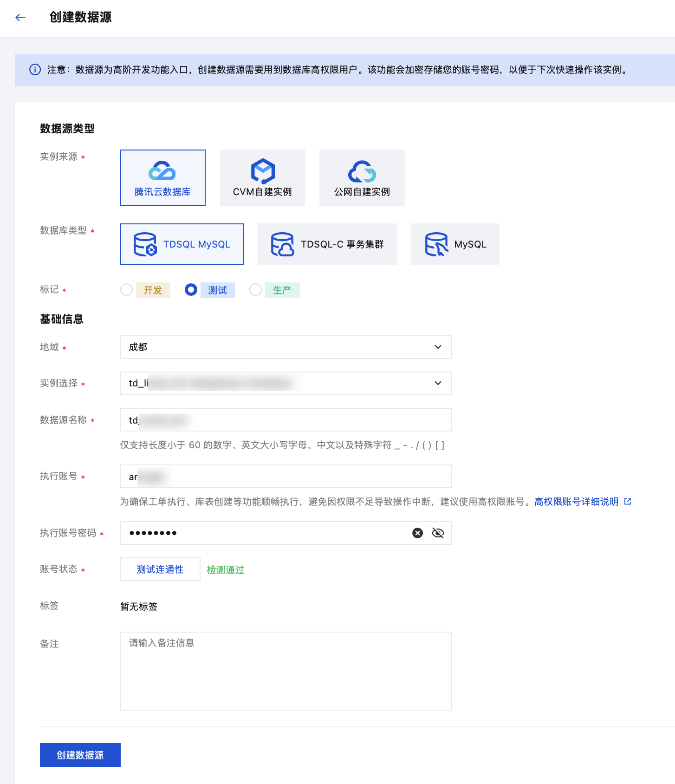Viewport: 675px width, 784px height.
Task: Expand the 地域 dropdown chevron
Action: [x=438, y=347]
